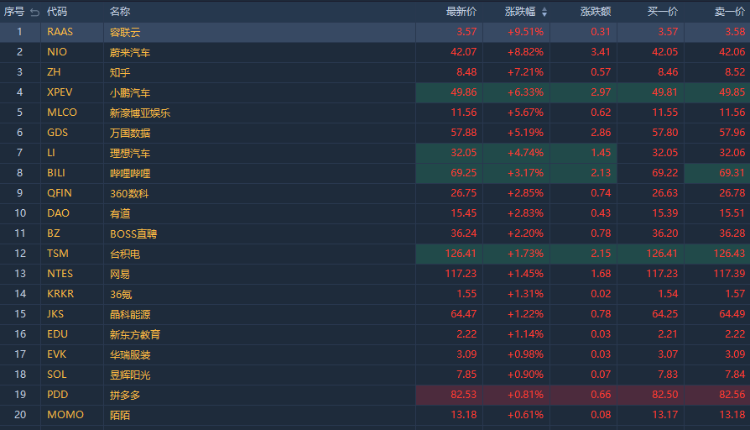
Task: Open the BOSS直聘 stock row
Action: coord(133,234)
